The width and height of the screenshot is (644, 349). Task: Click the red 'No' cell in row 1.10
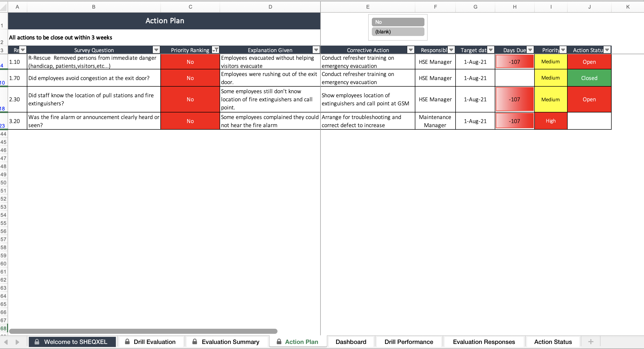pyautogui.click(x=190, y=62)
